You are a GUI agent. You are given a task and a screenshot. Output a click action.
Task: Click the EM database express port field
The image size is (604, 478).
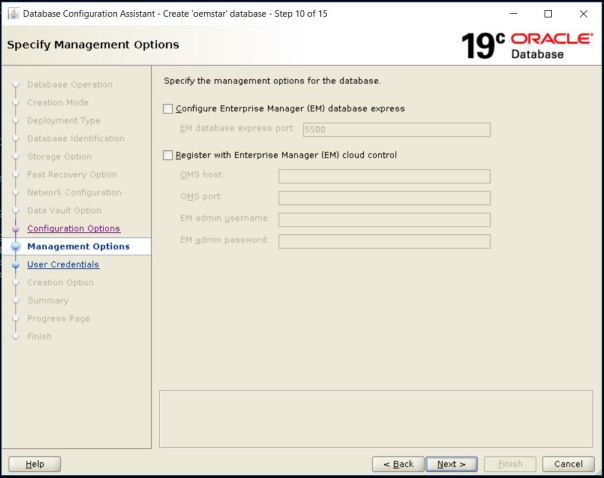(x=395, y=129)
